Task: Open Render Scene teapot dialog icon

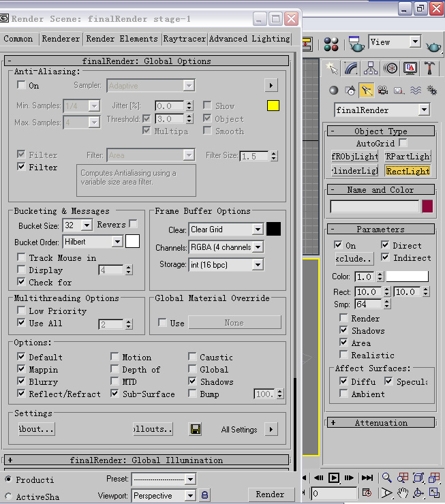Action: 356,44
